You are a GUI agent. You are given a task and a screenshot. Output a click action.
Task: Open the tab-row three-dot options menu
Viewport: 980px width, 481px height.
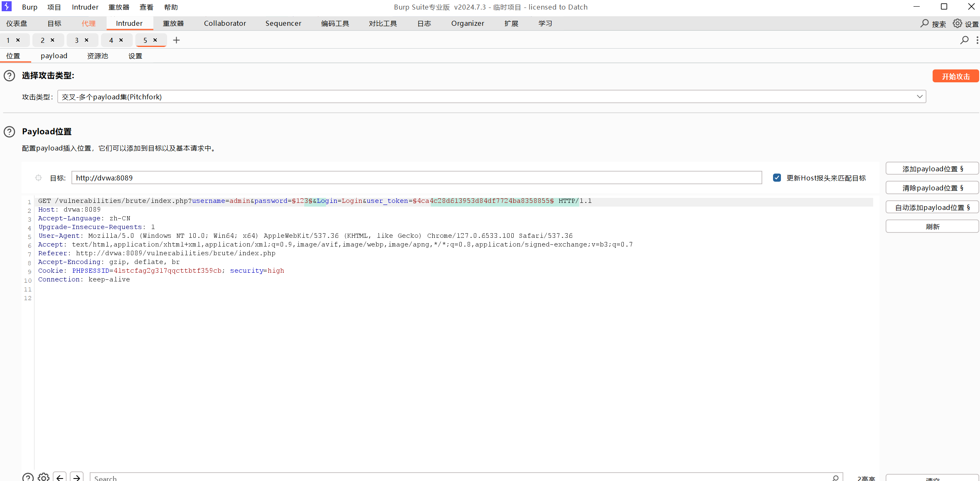pyautogui.click(x=977, y=40)
